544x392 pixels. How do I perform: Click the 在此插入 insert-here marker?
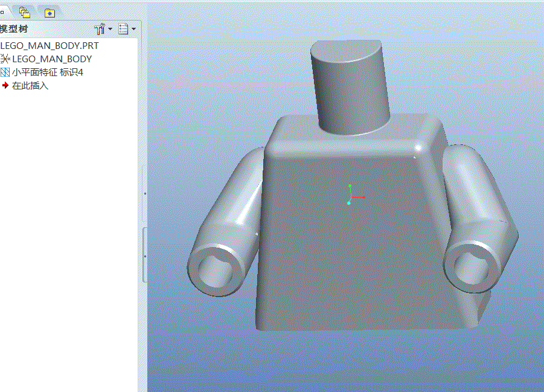[25, 85]
